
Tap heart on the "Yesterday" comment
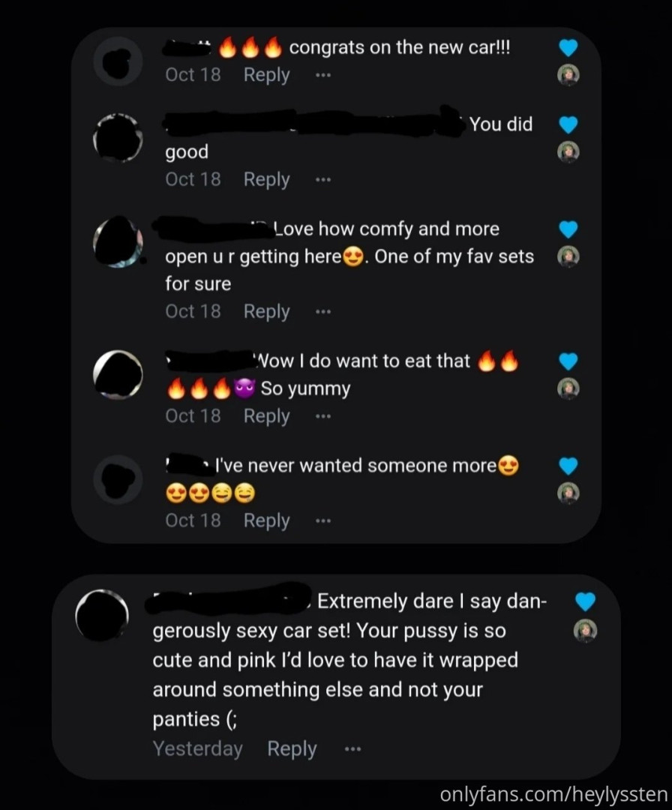pyautogui.click(x=585, y=601)
